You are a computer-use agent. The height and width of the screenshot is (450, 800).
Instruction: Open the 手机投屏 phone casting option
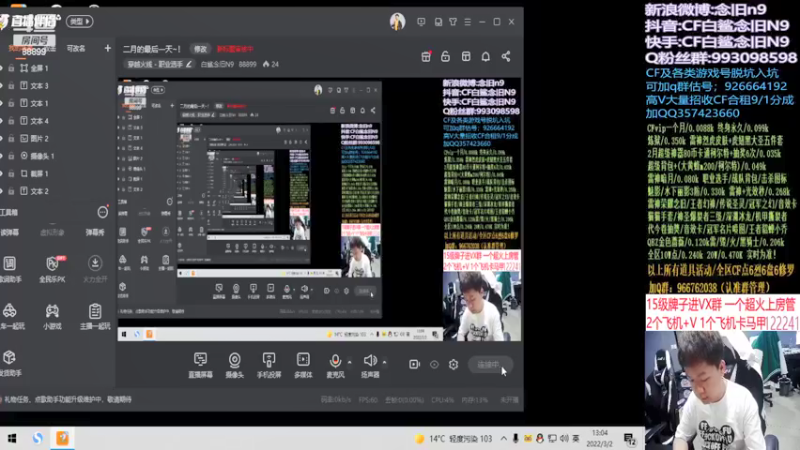pyautogui.click(x=269, y=365)
